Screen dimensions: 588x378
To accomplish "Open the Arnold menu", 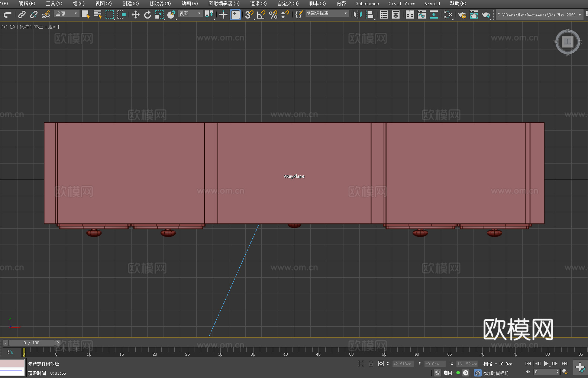I will coord(432,3).
